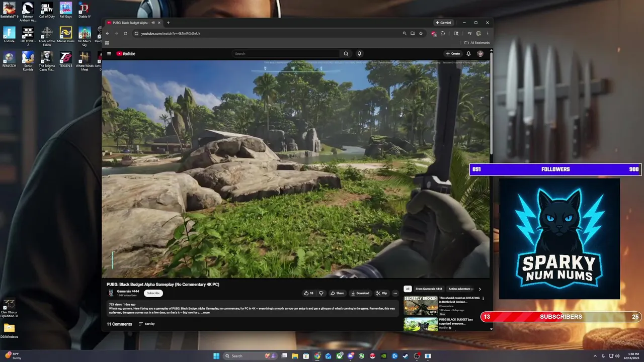Create a Clip of the video
This screenshot has height=362, width=644.
382,293
